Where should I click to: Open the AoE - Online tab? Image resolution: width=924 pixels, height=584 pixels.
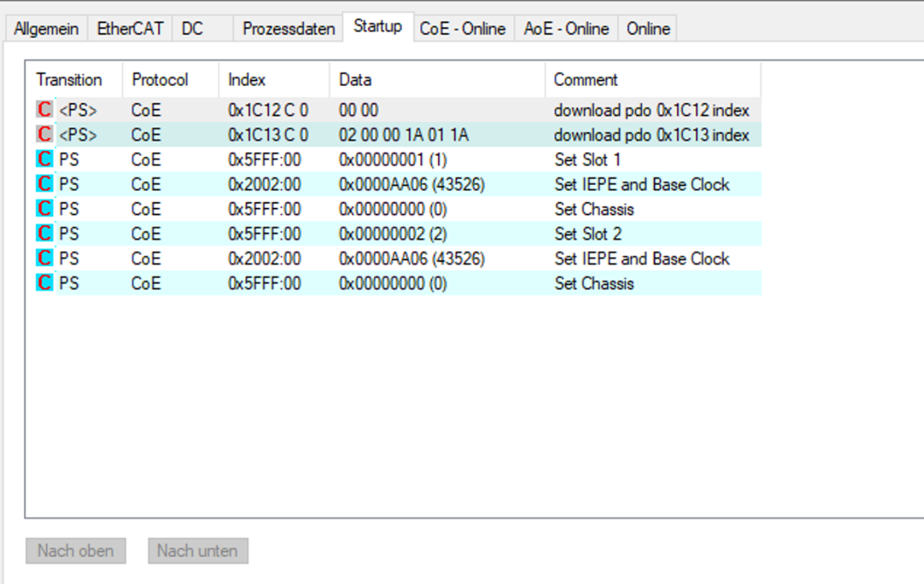(566, 29)
